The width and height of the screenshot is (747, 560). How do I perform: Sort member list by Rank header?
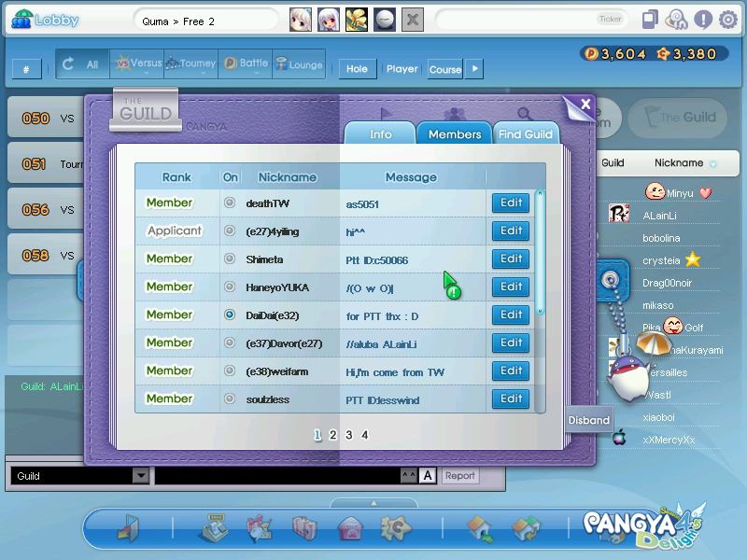(x=176, y=177)
